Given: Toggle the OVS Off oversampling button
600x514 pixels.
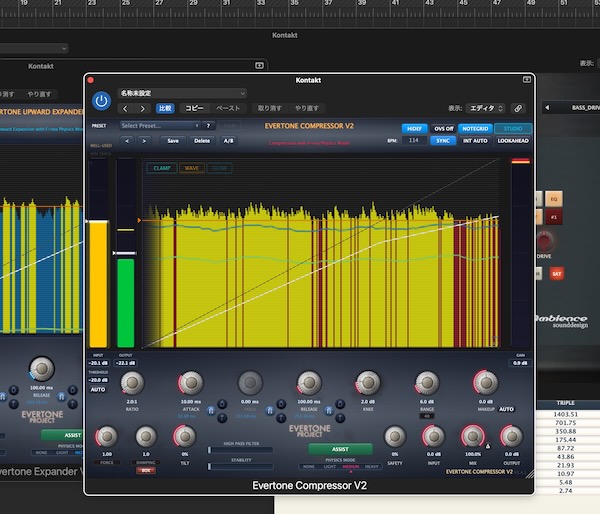Looking at the screenshot, I should [x=443, y=129].
